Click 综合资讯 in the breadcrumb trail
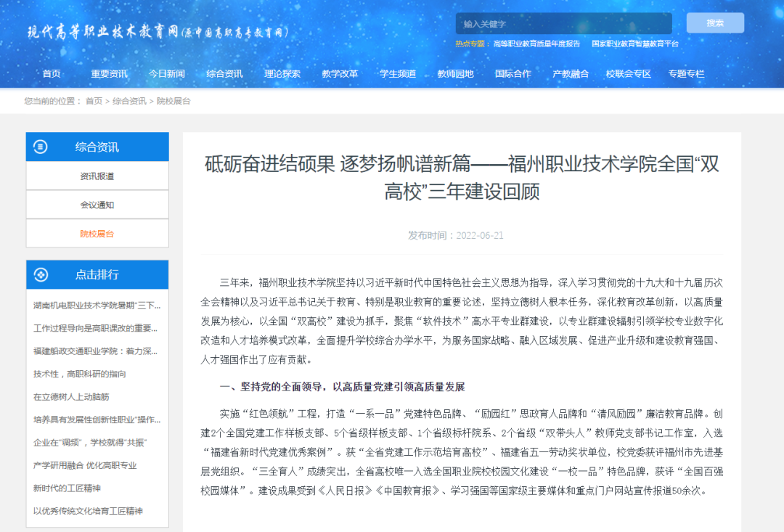This screenshot has width=784, height=532. [131, 102]
